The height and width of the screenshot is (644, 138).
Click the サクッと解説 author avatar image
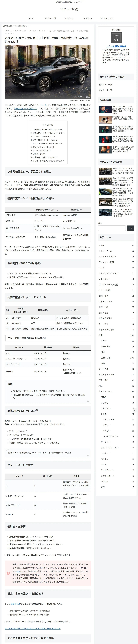tap(116, 38)
